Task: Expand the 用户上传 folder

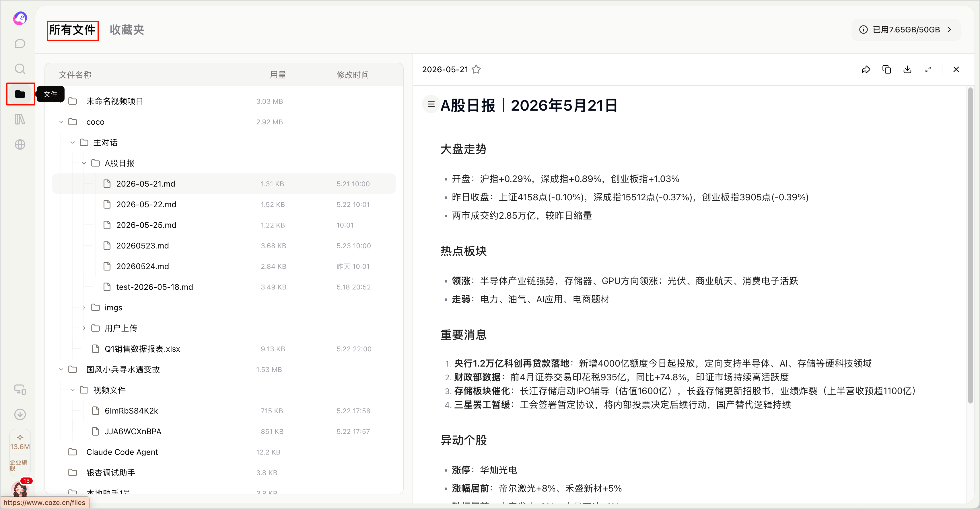Action: [84, 328]
